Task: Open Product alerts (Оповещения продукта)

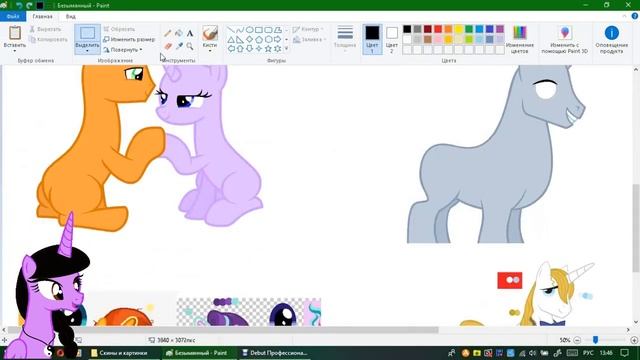Action: pos(611,39)
